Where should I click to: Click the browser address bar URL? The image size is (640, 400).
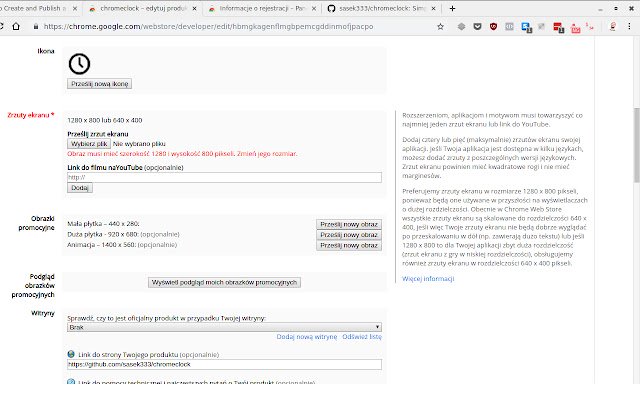(208, 27)
